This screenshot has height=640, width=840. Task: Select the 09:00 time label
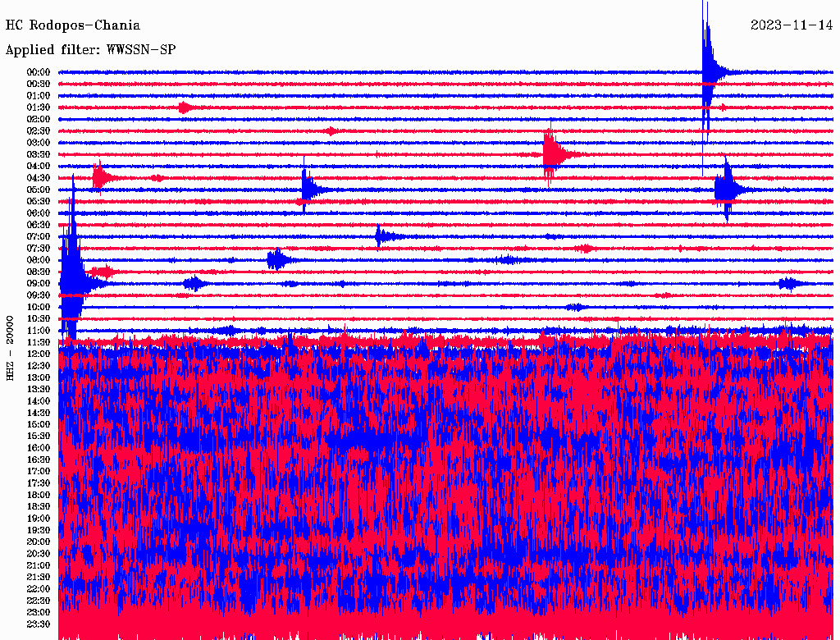39,284
